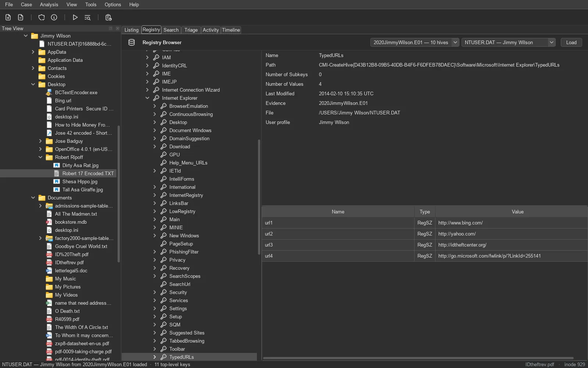
Task: Click the BCTextEncoder.exe file icon
Action: 49,92
